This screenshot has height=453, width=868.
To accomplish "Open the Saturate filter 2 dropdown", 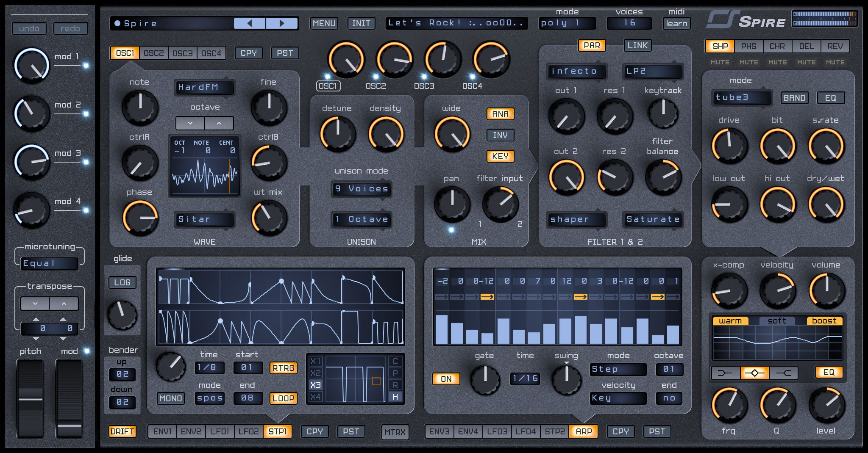I will pos(653,219).
